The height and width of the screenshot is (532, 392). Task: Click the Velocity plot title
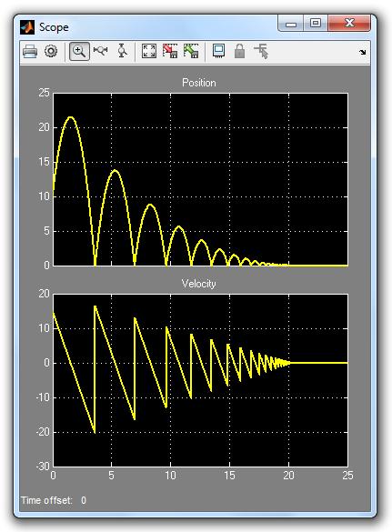pos(199,284)
